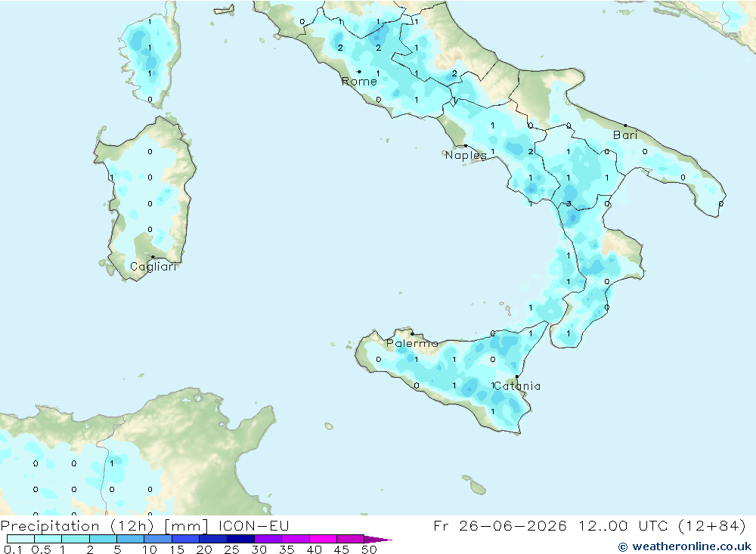This screenshot has height=554, width=756.
Task: Click the legend value label 25
Action: tap(231, 549)
